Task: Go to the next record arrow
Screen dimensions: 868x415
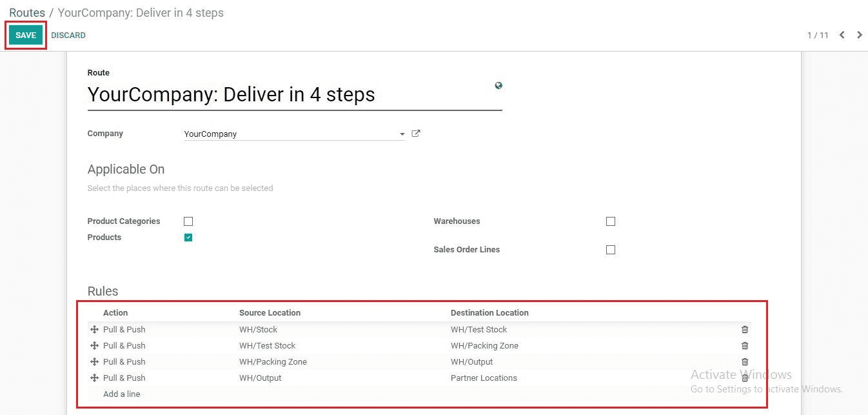Action: (860, 35)
